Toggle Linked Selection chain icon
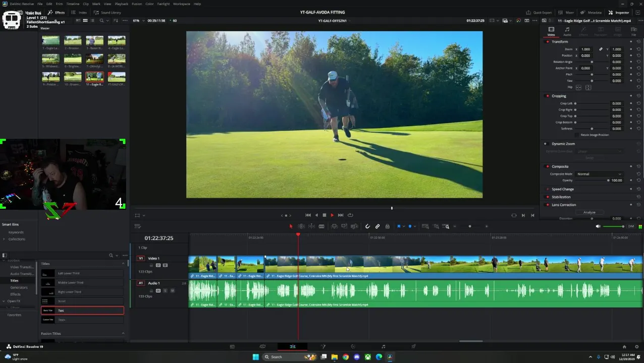This screenshot has width=644, height=363. click(x=378, y=226)
